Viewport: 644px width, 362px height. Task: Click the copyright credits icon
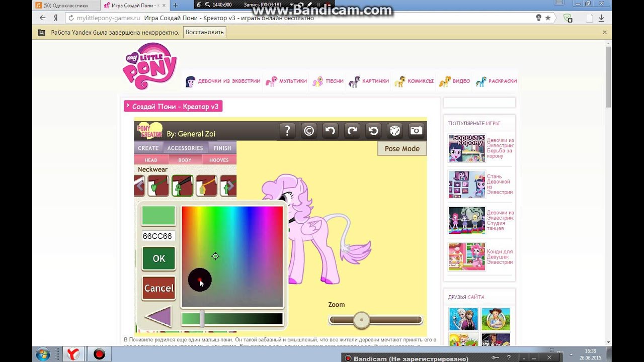(309, 131)
